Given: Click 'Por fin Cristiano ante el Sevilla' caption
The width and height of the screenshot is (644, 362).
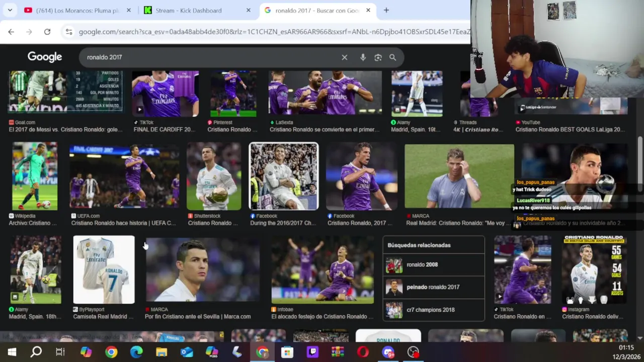Looking at the screenshot, I should click(198, 317).
